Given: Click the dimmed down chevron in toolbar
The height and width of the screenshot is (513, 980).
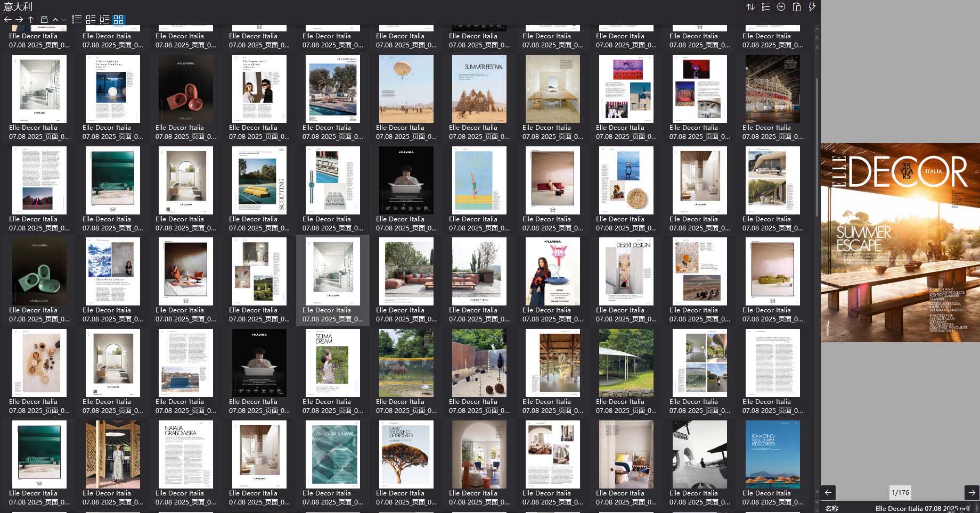Looking at the screenshot, I should pyautogui.click(x=64, y=20).
